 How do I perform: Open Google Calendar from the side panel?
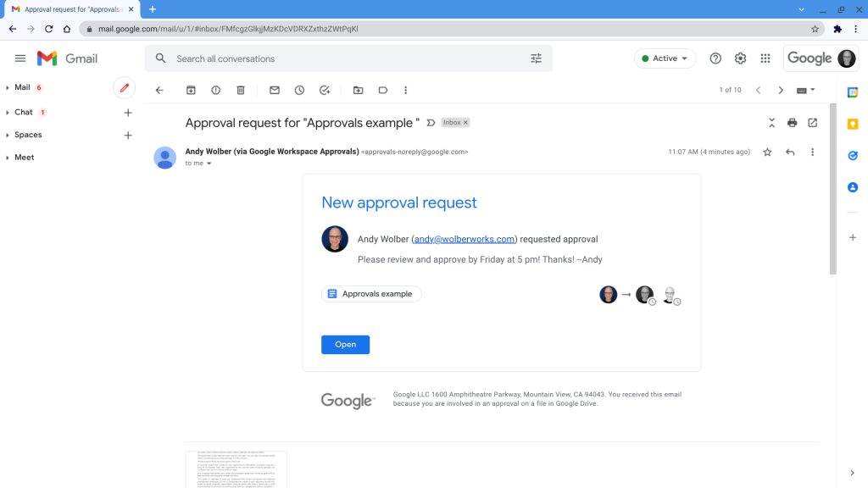coord(853,91)
